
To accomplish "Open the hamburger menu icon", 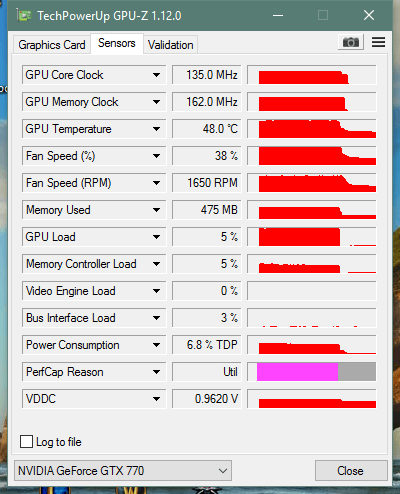I will tap(378, 42).
